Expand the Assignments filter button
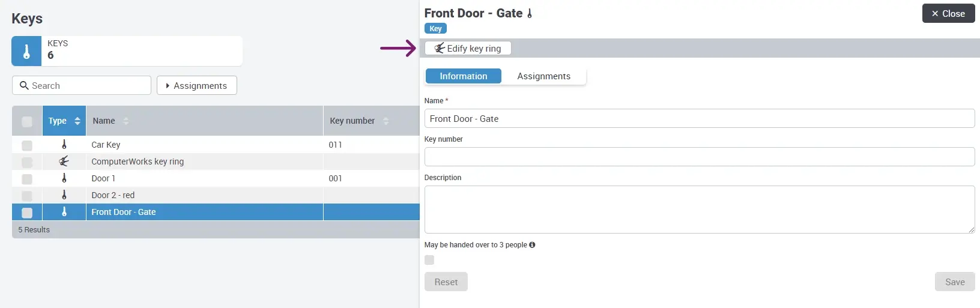The image size is (980, 308). pos(197,86)
